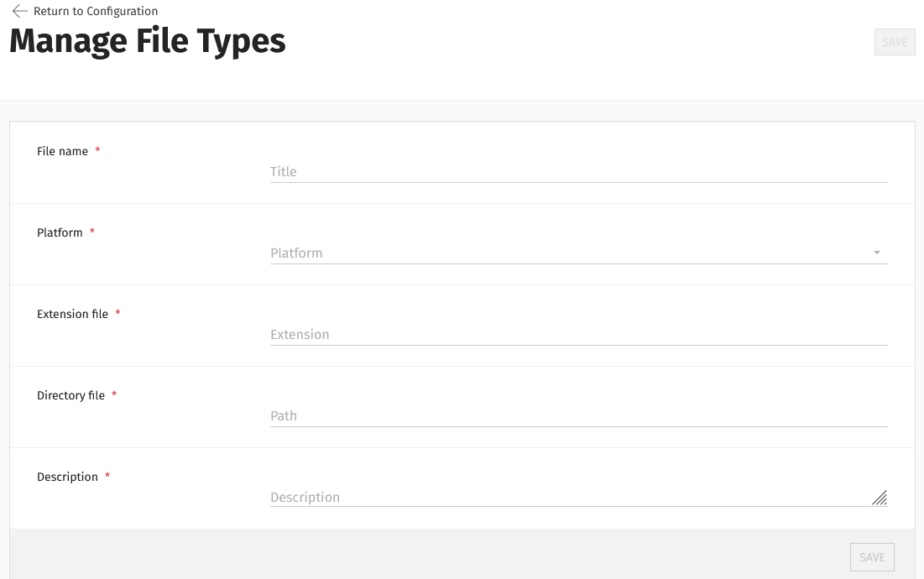Click the red asterisk beside File name
This screenshot has width=924, height=579.
coord(98,150)
